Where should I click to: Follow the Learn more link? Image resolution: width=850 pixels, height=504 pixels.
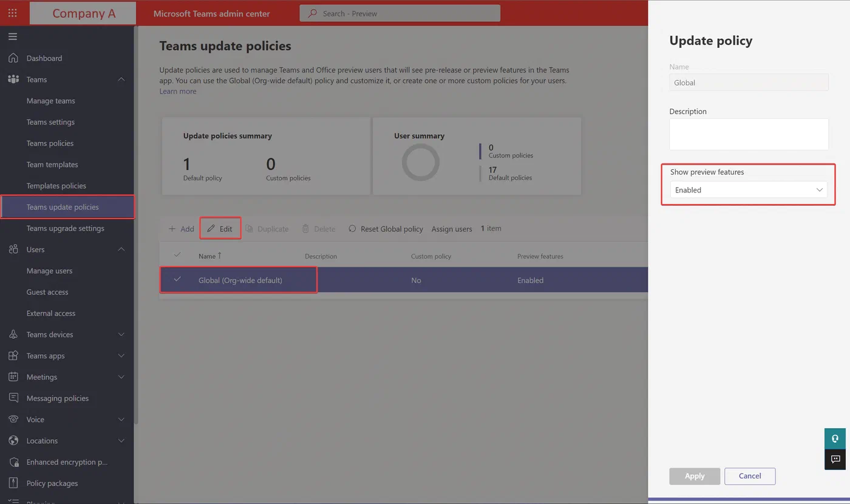point(178,91)
